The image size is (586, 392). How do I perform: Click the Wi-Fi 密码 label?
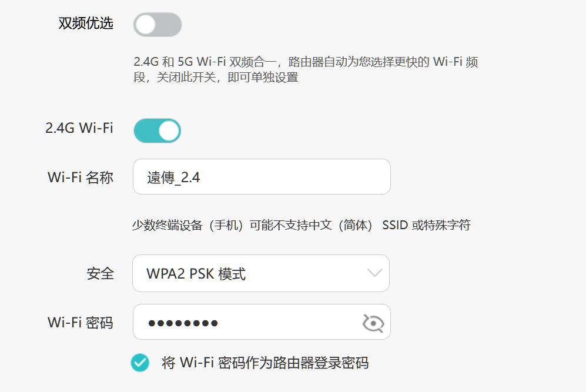[x=81, y=322]
